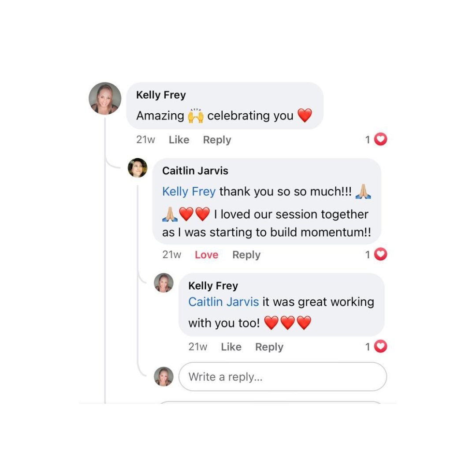The width and height of the screenshot is (476, 476).
Task: Open Kelly Frey's small avatar on nested reply
Action: (x=164, y=283)
